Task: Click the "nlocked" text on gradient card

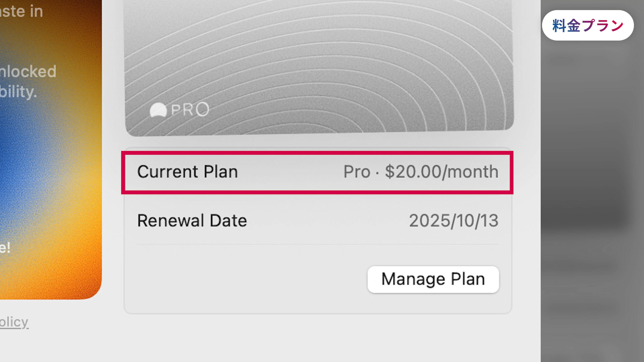Action: (28, 71)
